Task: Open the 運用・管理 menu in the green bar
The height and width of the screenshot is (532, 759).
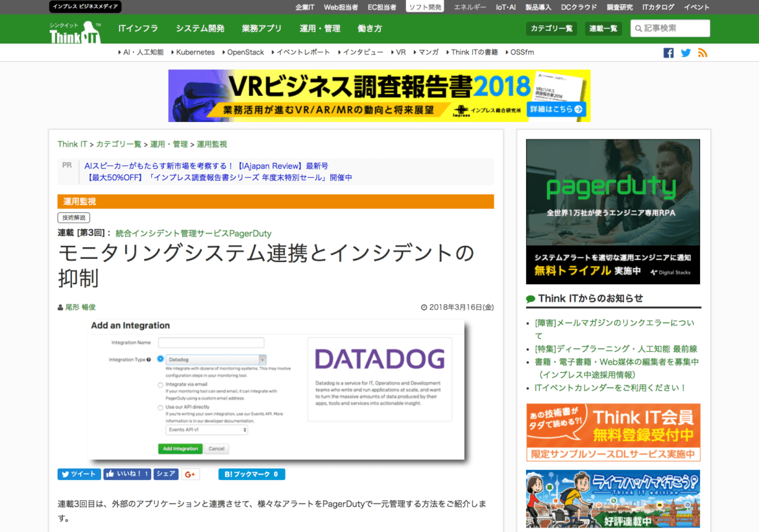Action: coord(319,29)
